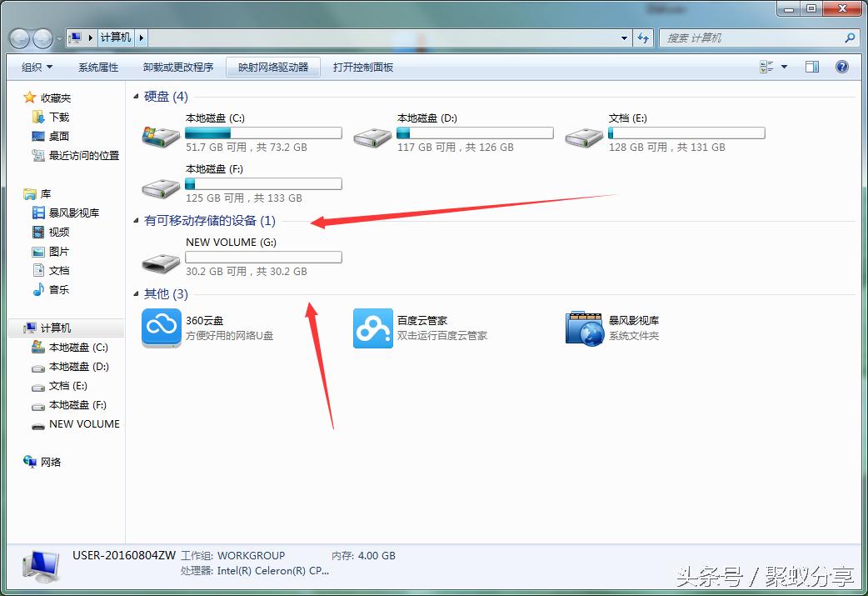The image size is (868, 596).
Task: Open the change view options dropdown arrow
Action: 785,68
